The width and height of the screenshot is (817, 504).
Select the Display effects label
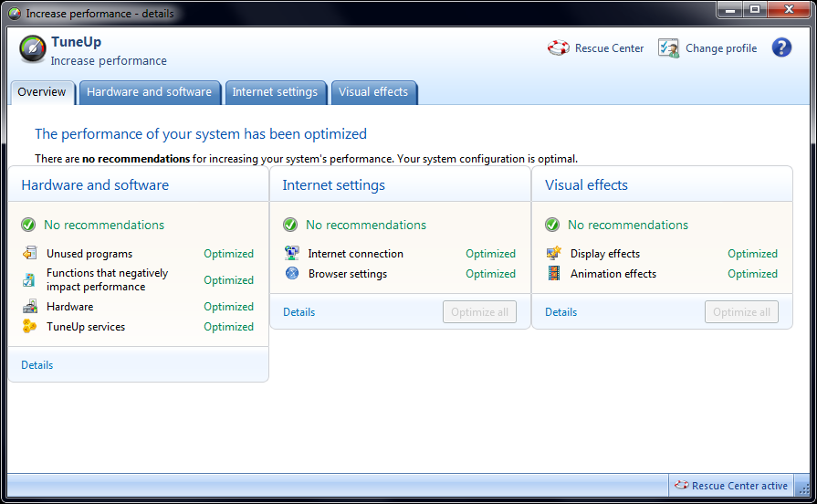coord(605,254)
